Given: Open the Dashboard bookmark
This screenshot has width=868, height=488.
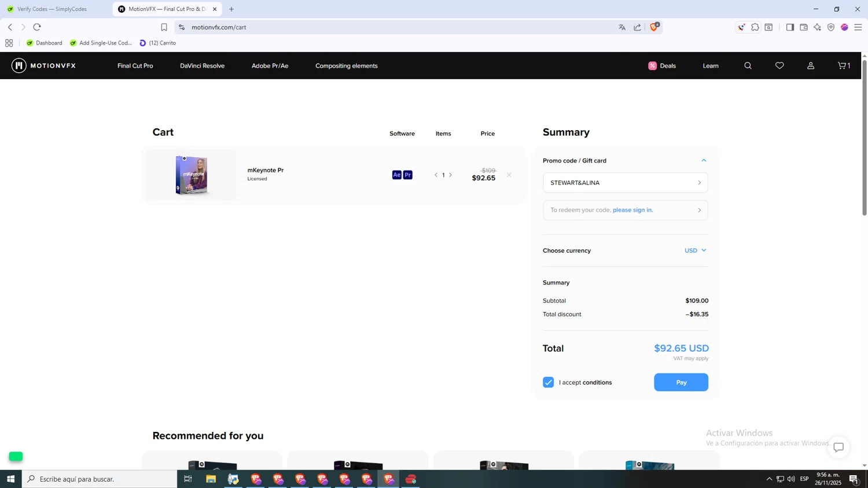Looking at the screenshot, I should [44, 43].
